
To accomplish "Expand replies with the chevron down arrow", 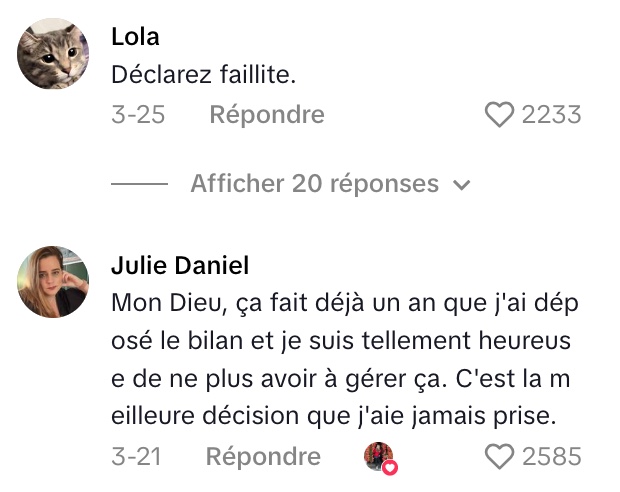I will click(x=462, y=185).
